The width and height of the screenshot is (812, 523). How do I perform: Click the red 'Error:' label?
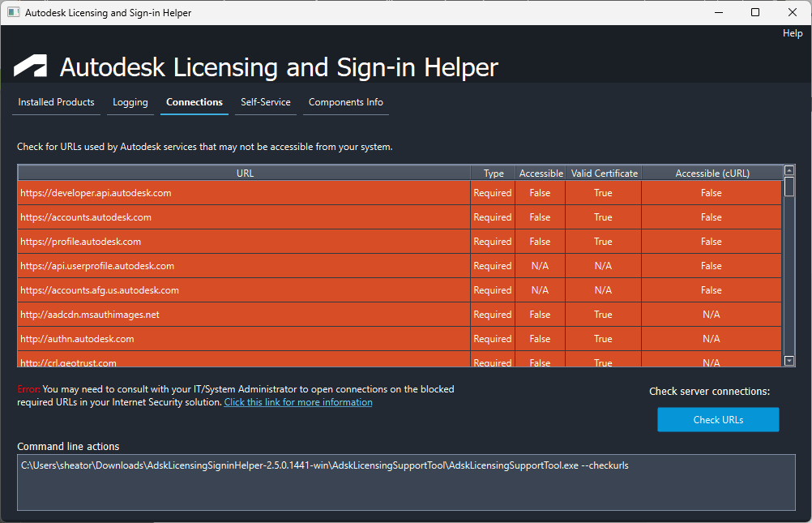28,389
